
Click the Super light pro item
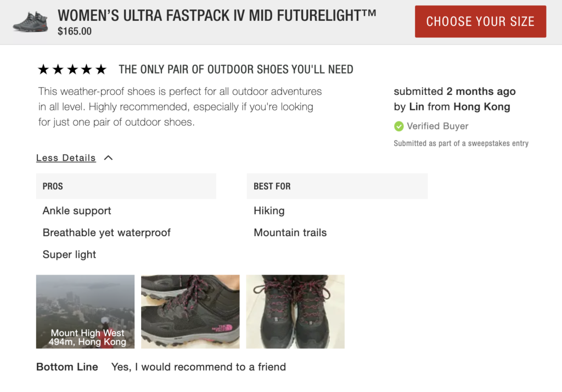pyautogui.click(x=69, y=255)
